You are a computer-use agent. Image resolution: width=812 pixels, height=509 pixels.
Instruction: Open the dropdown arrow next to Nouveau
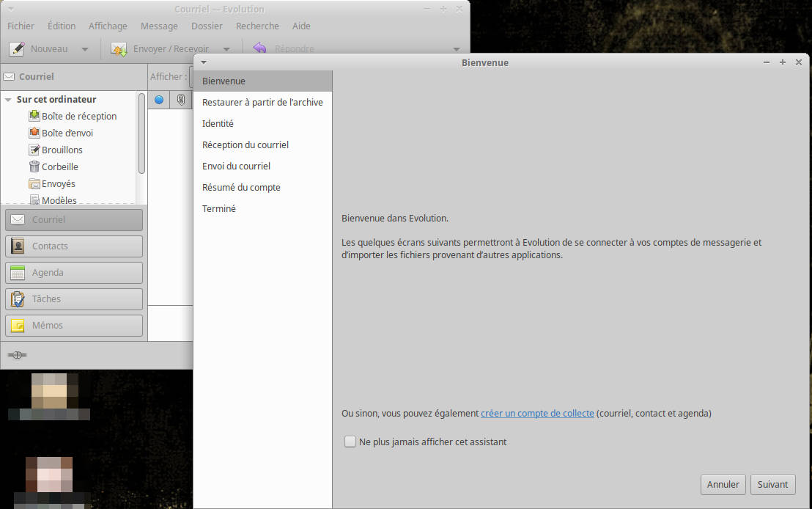pos(85,49)
